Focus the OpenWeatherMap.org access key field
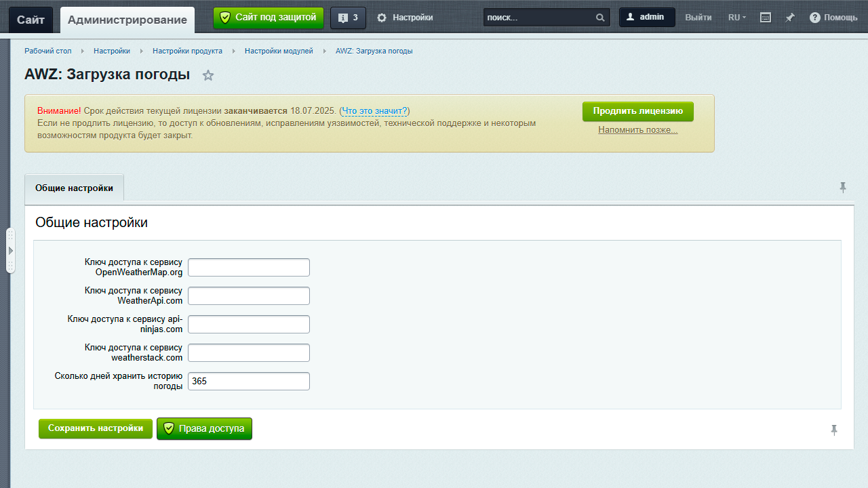The width and height of the screenshot is (868, 488). 248,267
